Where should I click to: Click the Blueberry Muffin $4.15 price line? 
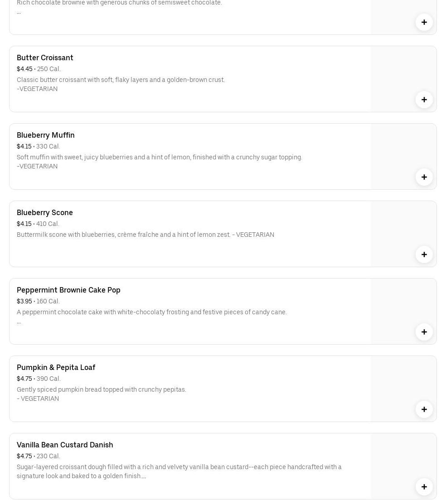(x=39, y=146)
